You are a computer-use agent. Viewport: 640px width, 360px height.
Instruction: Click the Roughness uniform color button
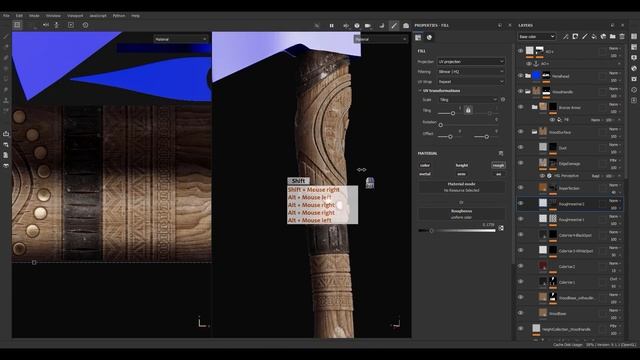(462, 214)
